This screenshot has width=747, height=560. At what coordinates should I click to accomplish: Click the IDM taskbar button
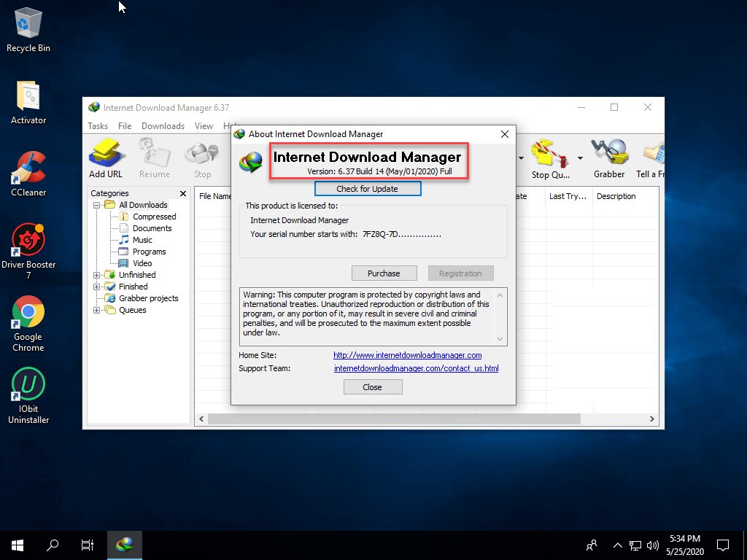point(124,545)
